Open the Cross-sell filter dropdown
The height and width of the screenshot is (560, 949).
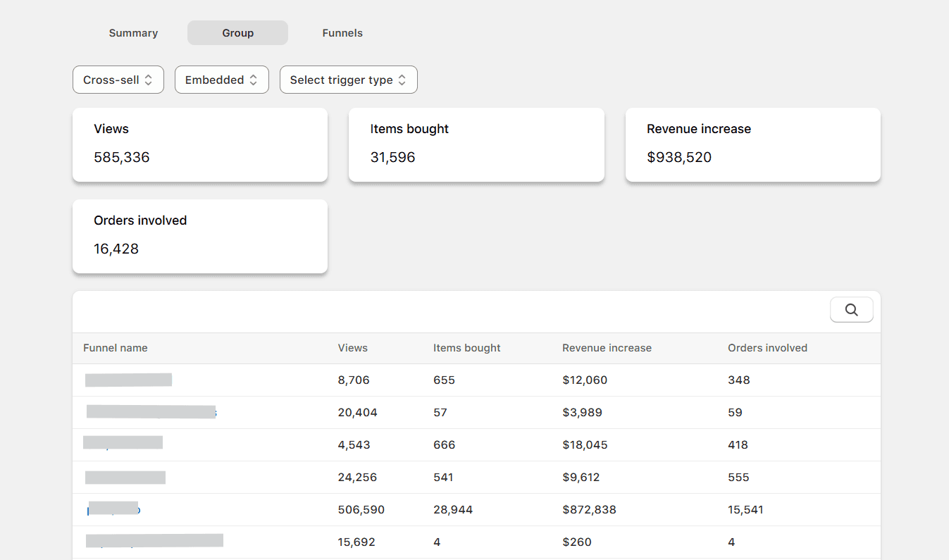coord(118,80)
